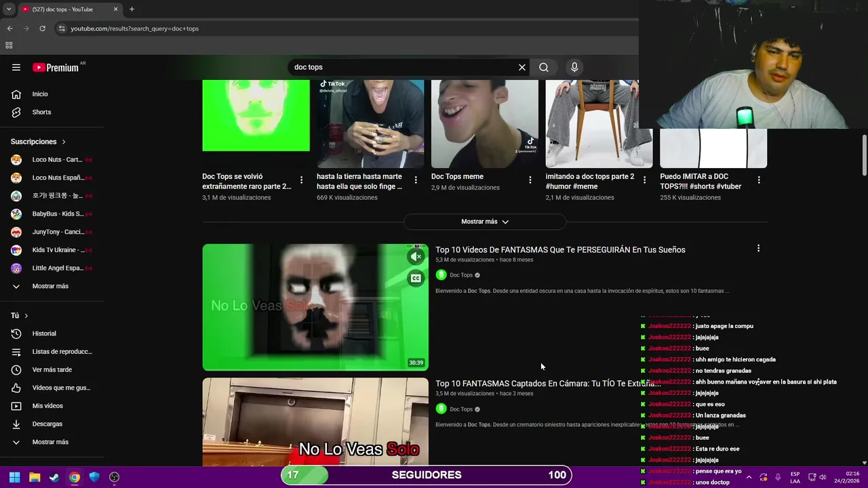868x488 pixels.
Task: Close the doc tops YouTube tab
Action: (x=115, y=9)
